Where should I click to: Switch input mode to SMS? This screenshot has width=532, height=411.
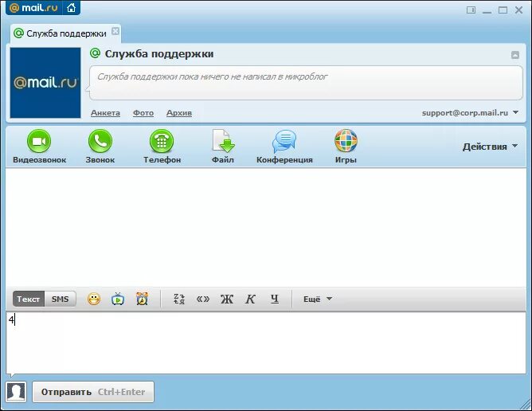(x=60, y=299)
